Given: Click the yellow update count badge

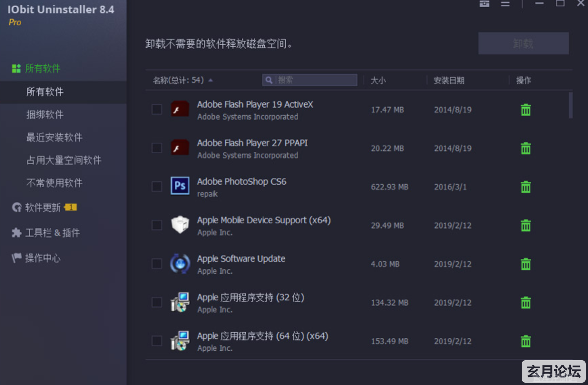Looking at the screenshot, I should [71, 207].
